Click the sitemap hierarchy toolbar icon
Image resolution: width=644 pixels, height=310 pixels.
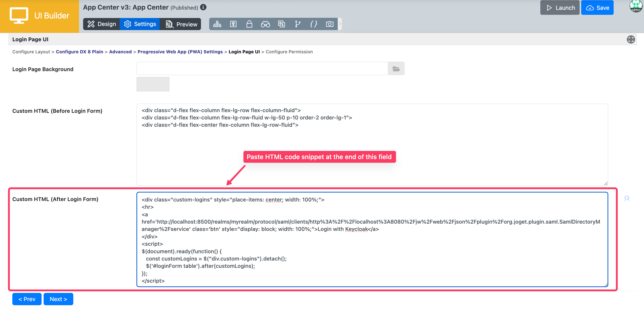[x=217, y=24]
